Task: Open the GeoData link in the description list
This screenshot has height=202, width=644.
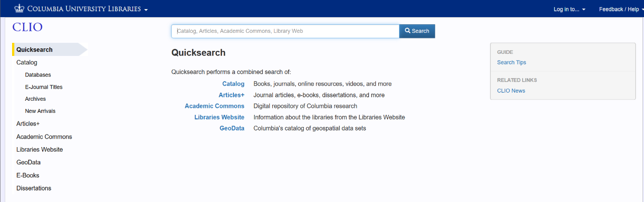Action: (232, 128)
